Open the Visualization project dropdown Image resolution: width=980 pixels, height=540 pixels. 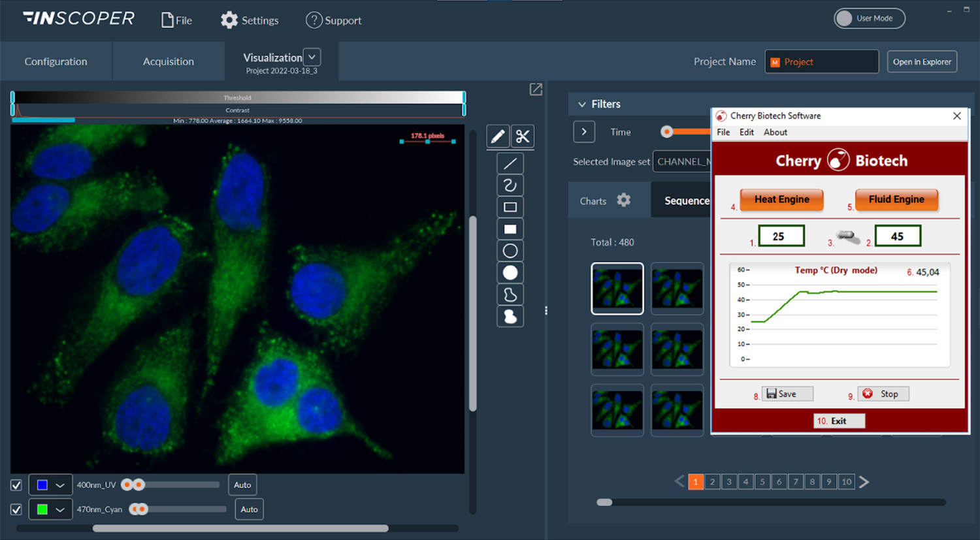click(x=312, y=57)
